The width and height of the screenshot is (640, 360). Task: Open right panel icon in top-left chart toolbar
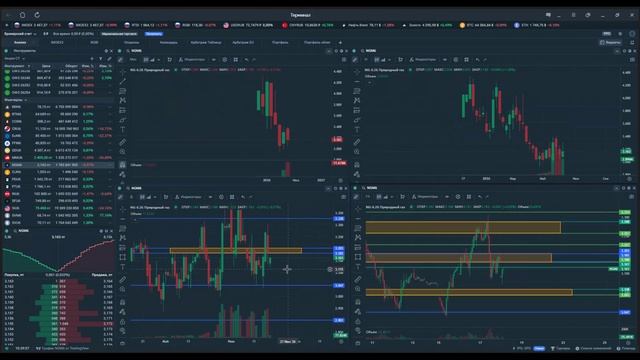point(344,60)
